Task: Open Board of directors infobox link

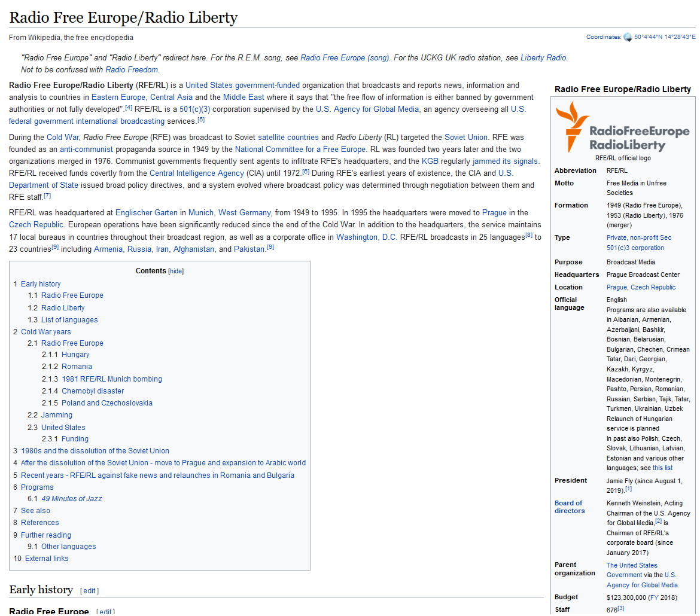Action: (x=570, y=507)
